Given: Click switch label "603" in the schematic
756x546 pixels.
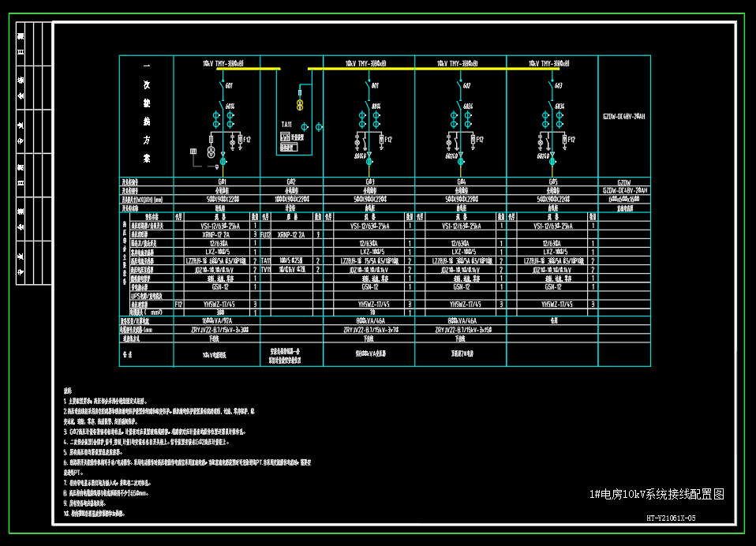Looking at the screenshot, I should click(559, 86).
